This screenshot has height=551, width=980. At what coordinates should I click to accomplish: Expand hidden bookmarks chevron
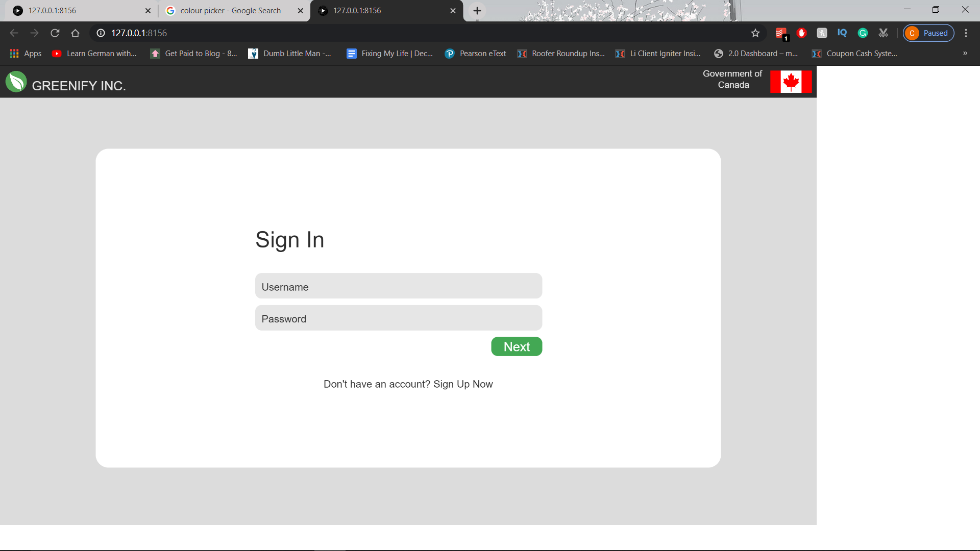(x=965, y=53)
